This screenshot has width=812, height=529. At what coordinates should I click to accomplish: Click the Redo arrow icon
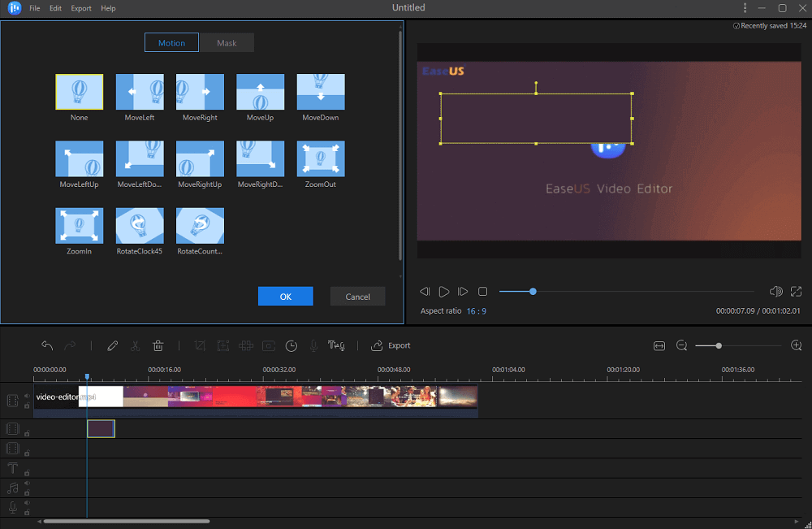click(69, 345)
